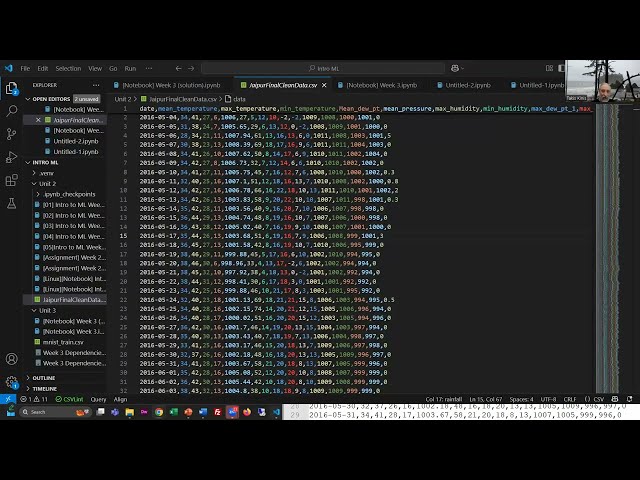Screen dimensions: 640x480
Task: Go back with the navigation arrow
Action: click(178, 68)
